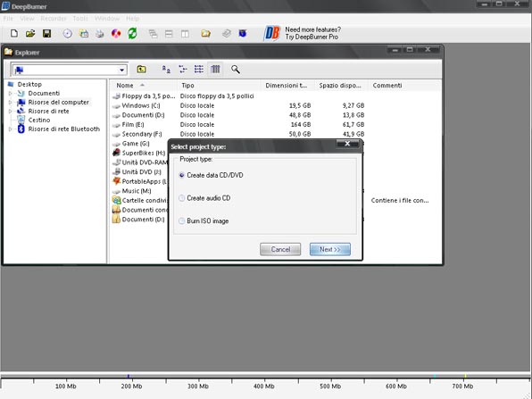
Task: Expand Risorse di rete Bluetooth node
Action: 10,129
